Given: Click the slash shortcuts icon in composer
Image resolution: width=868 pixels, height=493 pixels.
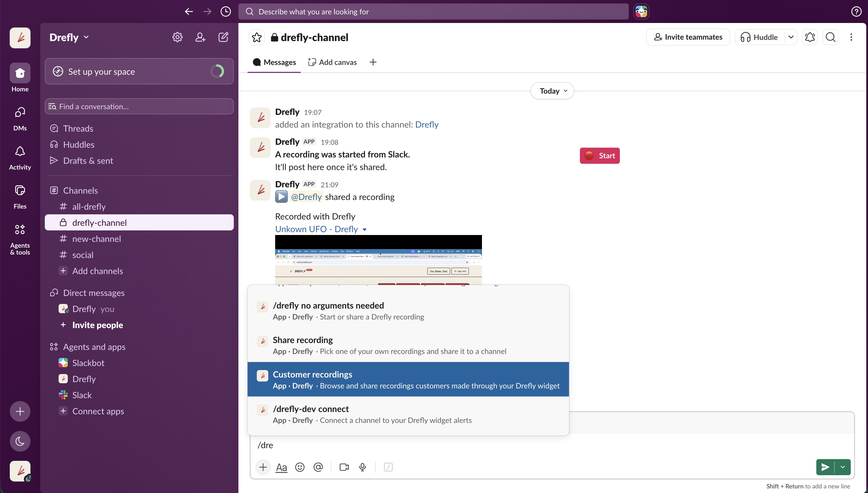Looking at the screenshot, I should click(388, 467).
